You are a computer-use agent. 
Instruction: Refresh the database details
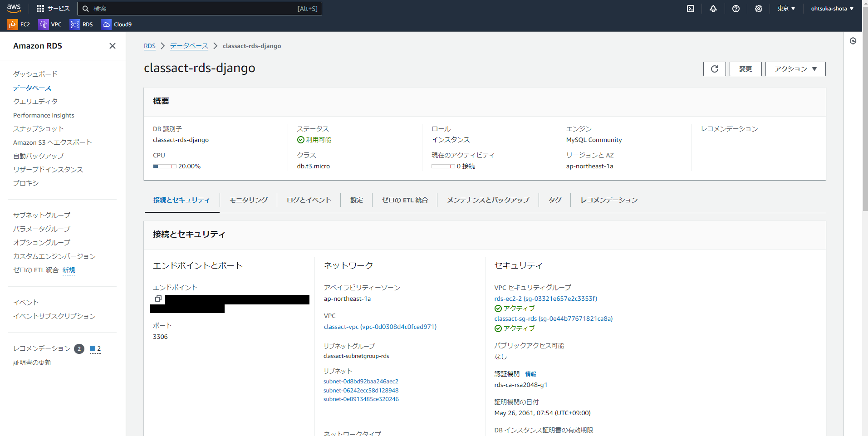tap(715, 69)
